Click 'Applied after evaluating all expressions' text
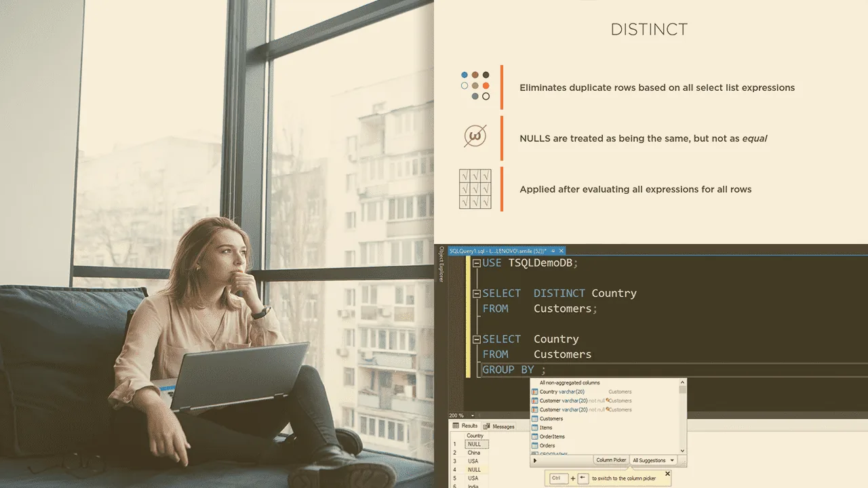 (x=635, y=189)
